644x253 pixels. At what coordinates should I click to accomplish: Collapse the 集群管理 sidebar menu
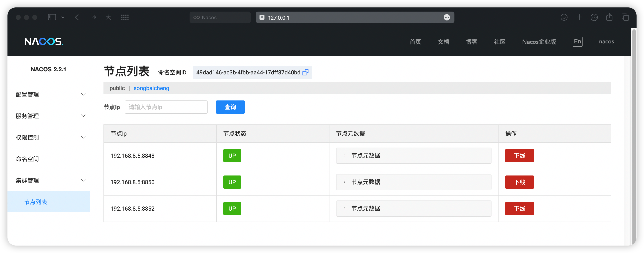pyautogui.click(x=48, y=180)
